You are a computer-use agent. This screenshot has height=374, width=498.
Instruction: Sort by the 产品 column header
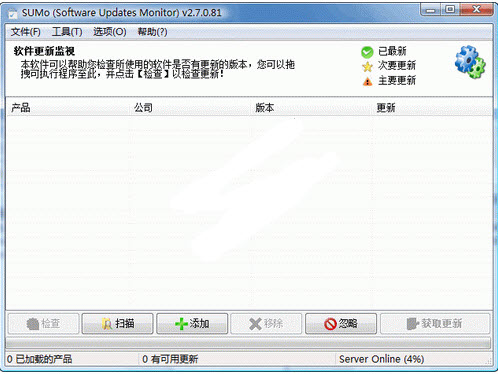68,108
